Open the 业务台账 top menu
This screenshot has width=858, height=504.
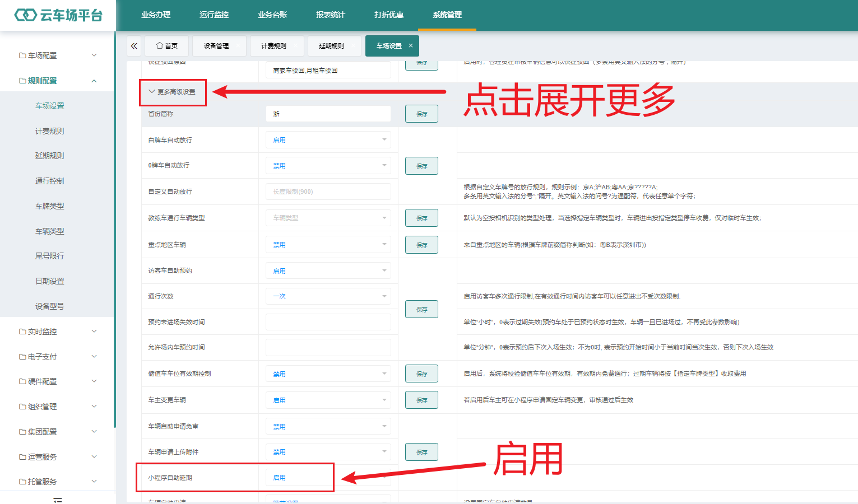click(x=272, y=15)
